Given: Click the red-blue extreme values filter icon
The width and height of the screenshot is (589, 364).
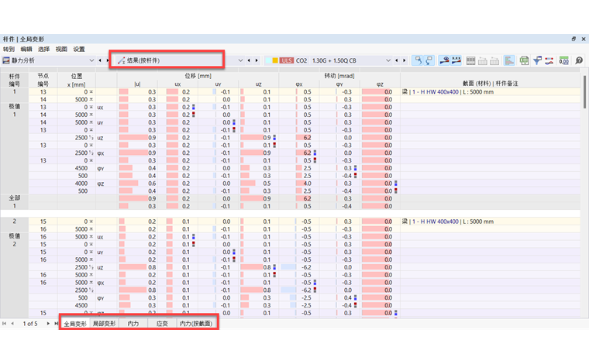Looking at the screenshot, I should tap(549, 60).
